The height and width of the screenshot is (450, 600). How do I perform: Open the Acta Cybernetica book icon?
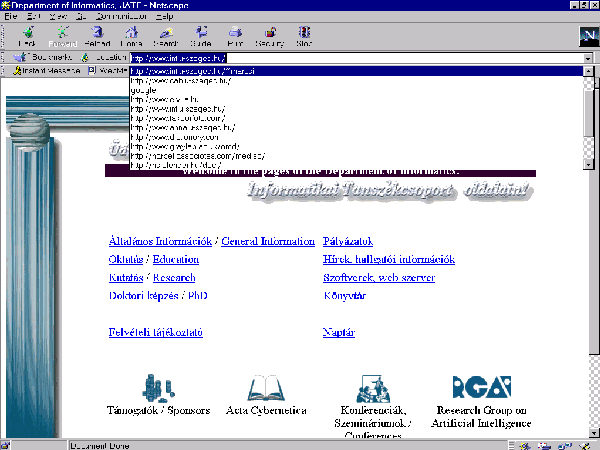(265, 388)
